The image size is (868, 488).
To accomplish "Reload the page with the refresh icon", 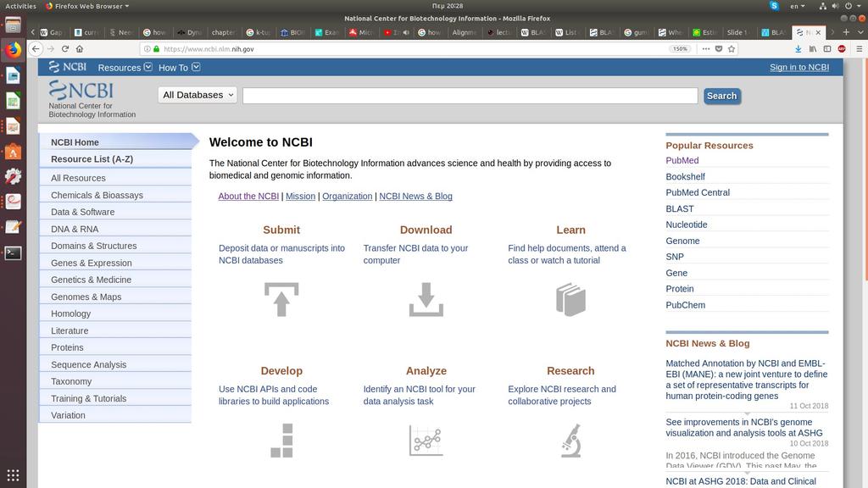I will (x=65, y=48).
